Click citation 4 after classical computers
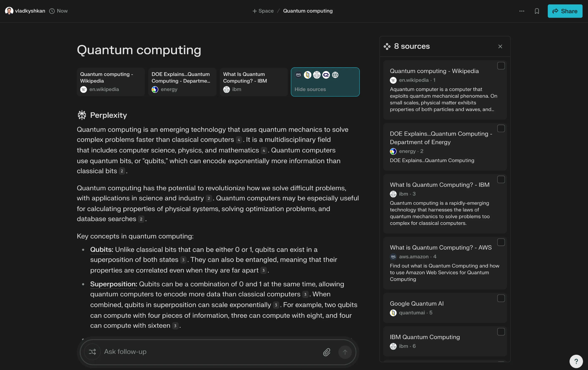Viewport: 588px width, 370px height. coord(239,140)
